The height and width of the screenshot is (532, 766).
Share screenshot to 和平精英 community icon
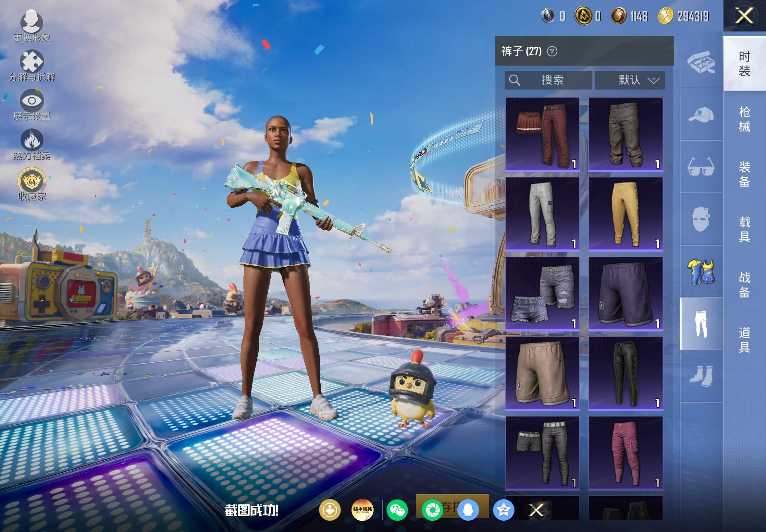363,510
